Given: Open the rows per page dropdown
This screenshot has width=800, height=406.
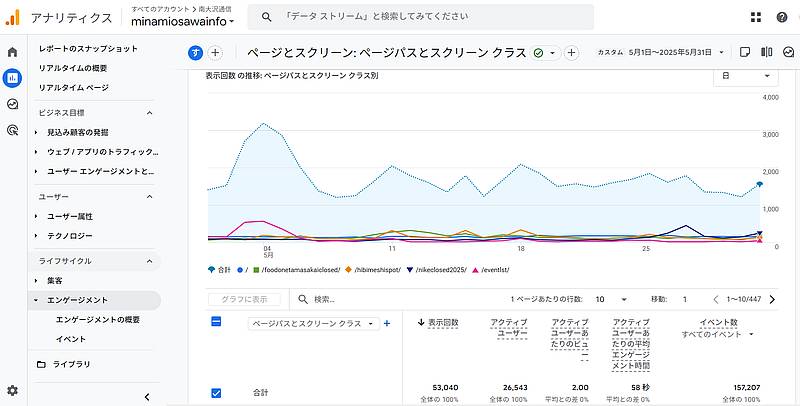Looking at the screenshot, I should pyautogui.click(x=610, y=299).
